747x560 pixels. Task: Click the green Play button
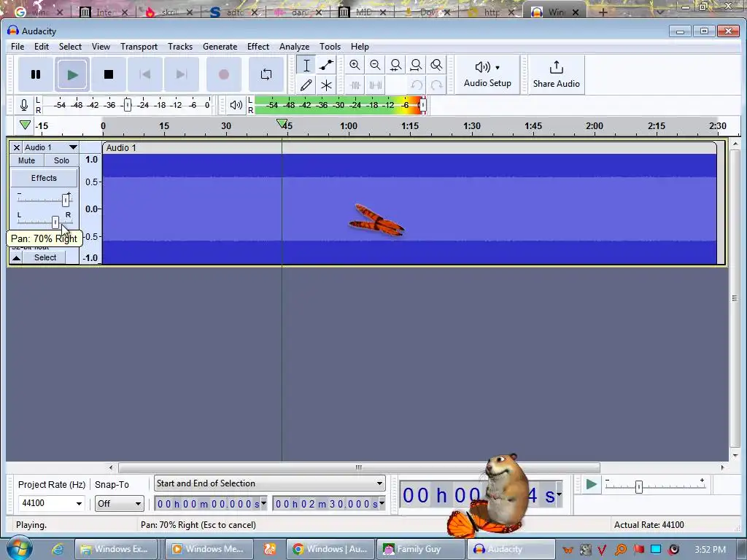(x=72, y=74)
